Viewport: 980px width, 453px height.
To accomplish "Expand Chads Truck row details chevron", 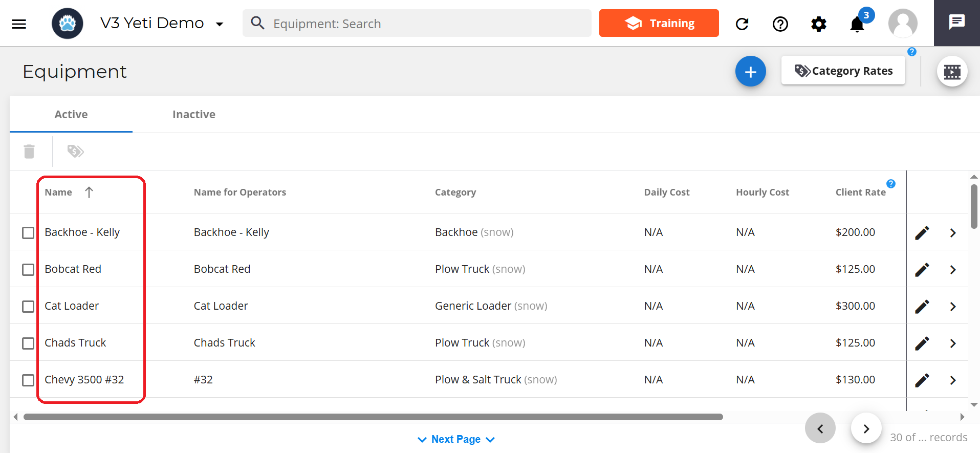I will click(x=952, y=343).
